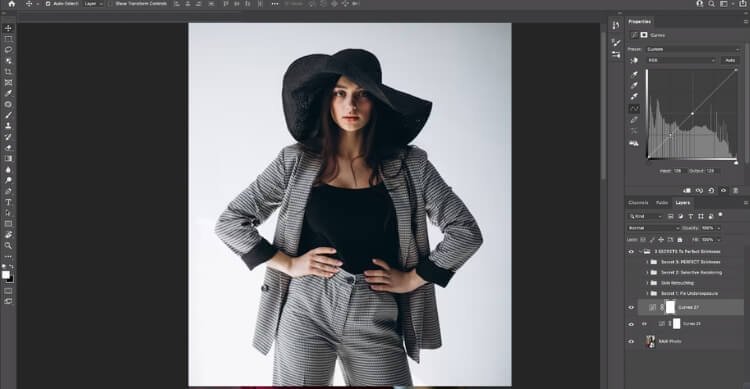This screenshot has height=389, width=750.
Task: Select the Crop tool
Action: 8,72
